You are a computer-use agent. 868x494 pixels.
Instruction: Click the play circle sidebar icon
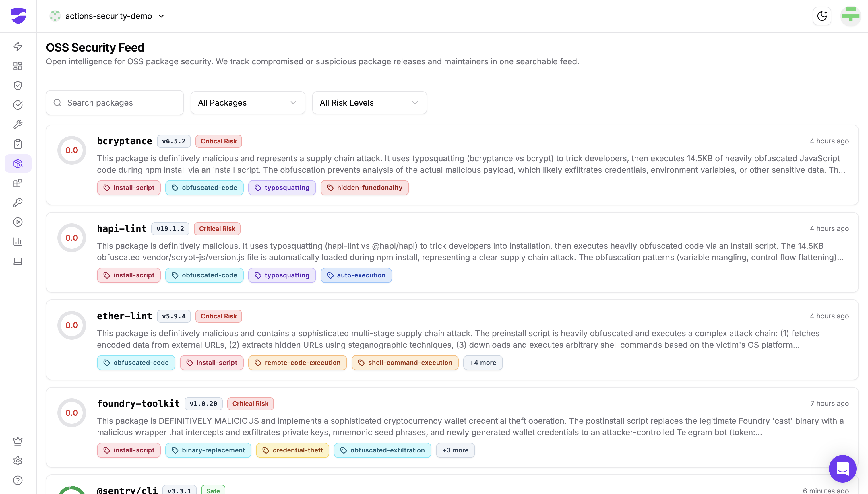coord(18,222)
